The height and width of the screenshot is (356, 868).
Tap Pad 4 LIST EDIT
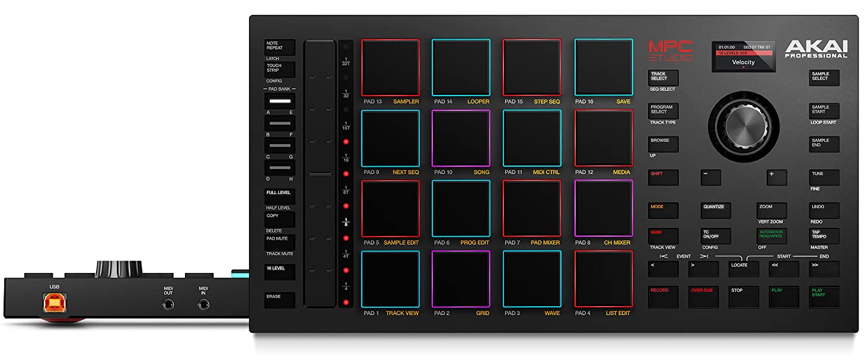click(604, 279)
